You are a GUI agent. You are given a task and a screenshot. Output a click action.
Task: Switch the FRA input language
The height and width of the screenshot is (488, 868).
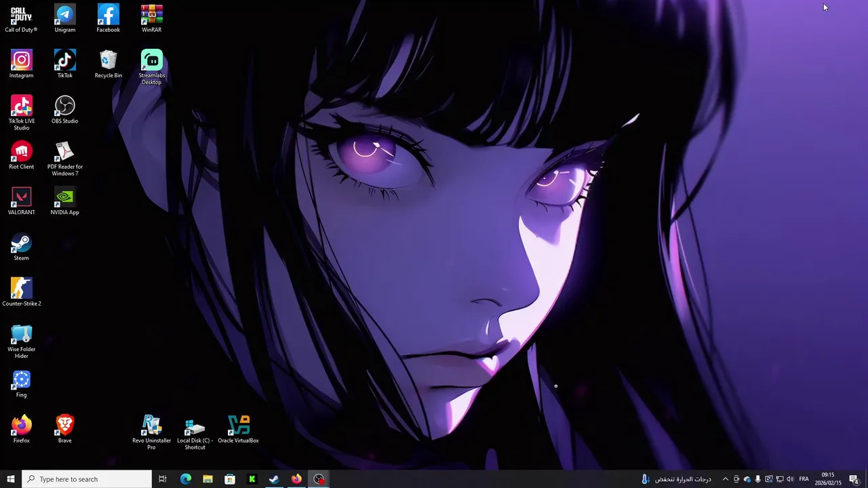coord(804,479)
